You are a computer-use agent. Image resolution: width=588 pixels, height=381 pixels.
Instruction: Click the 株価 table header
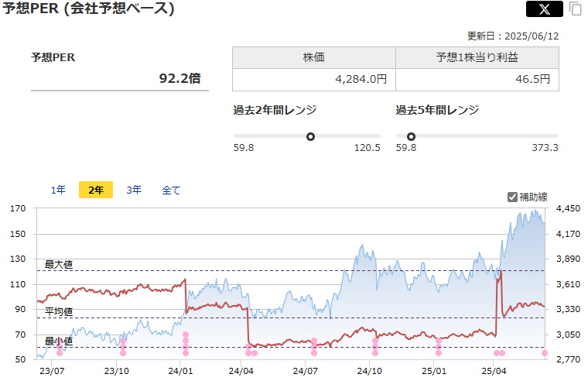(313, 58)
